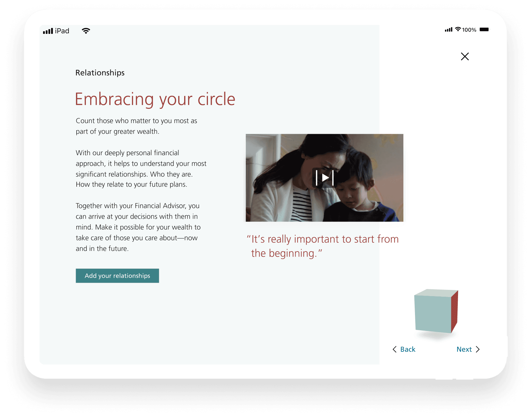Click the Embracing your circle heading
Viewport: 532px width, 418px height.
[x=155, y=99]
